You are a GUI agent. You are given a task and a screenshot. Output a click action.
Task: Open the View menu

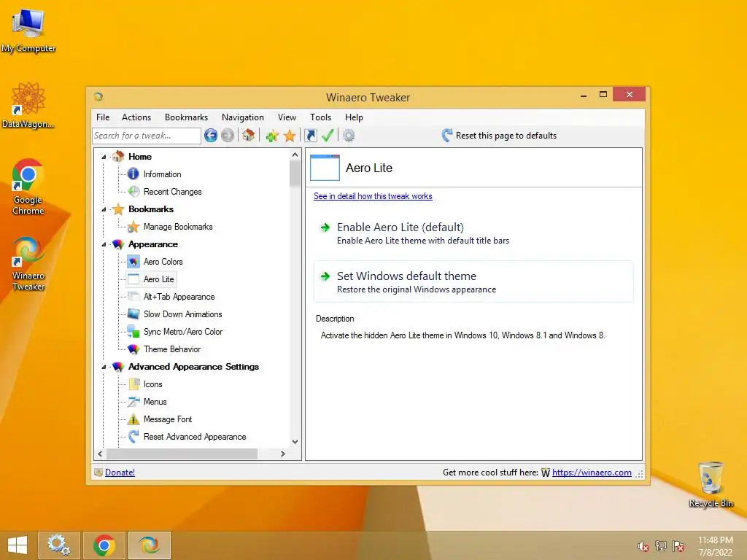(287, 117)
